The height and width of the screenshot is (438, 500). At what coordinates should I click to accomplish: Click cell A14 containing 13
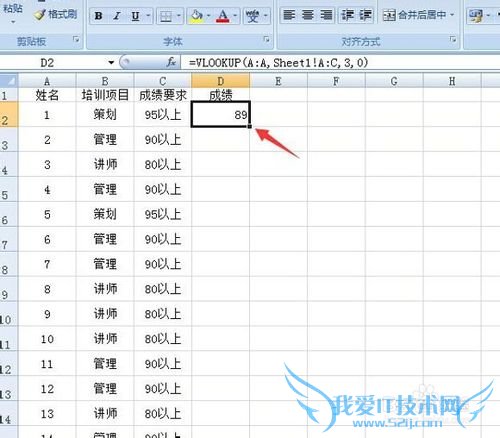[x=47, y=414]
